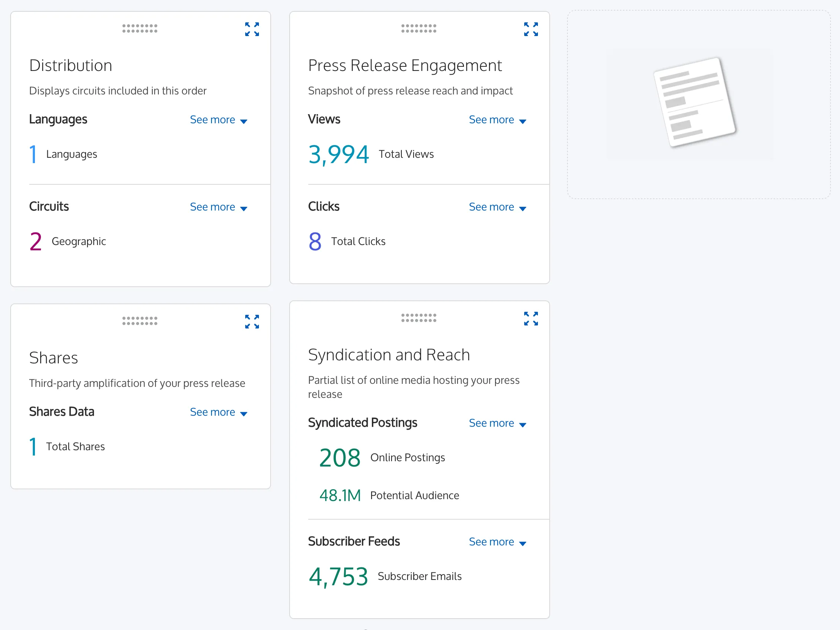Grab the Syndication and Reach drag handle

(418, 318)
